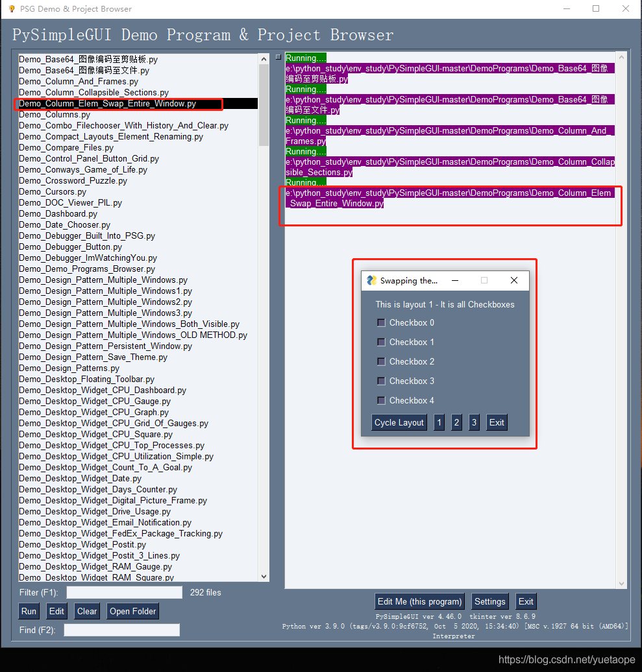Select Demo_DOC_Viewer_PIL.py
Image resolution: width=642 pixels, height=672 pixels.
tap(70, 203)
